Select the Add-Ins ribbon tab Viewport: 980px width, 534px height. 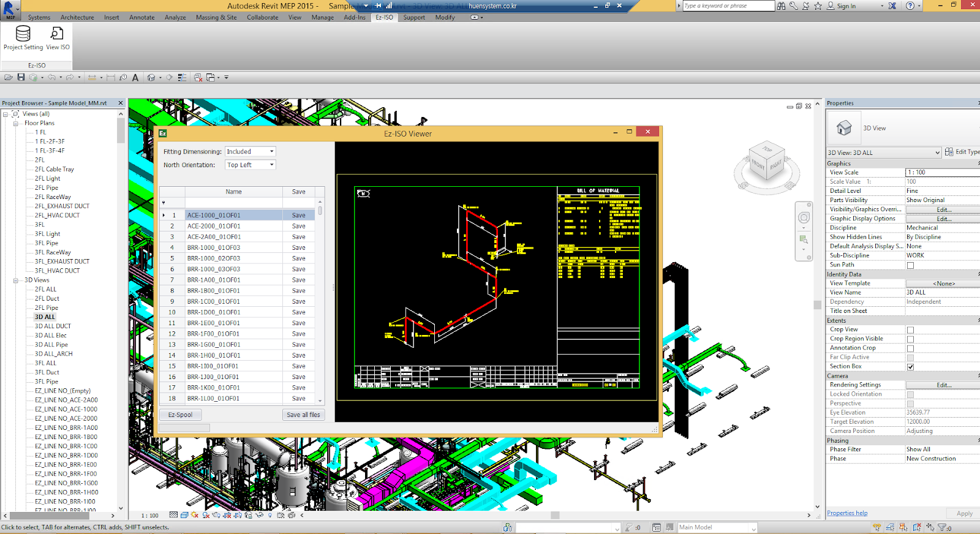pos(355,17)
